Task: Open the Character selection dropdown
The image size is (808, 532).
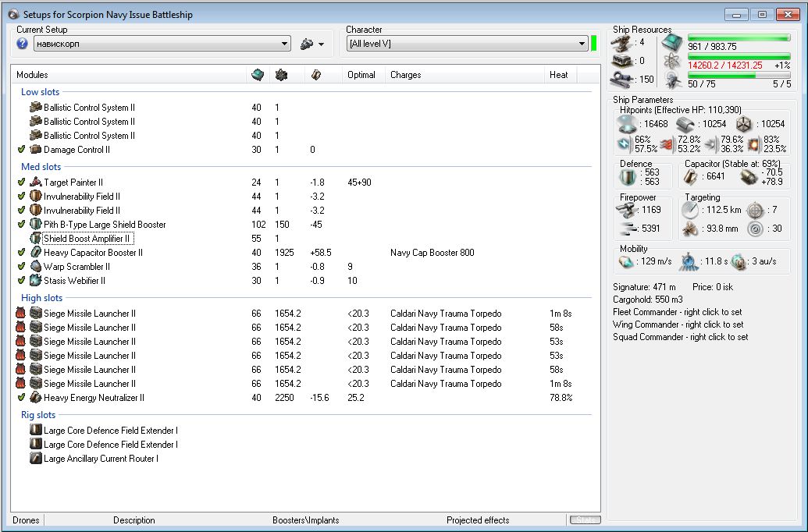Action: (582, 44)
